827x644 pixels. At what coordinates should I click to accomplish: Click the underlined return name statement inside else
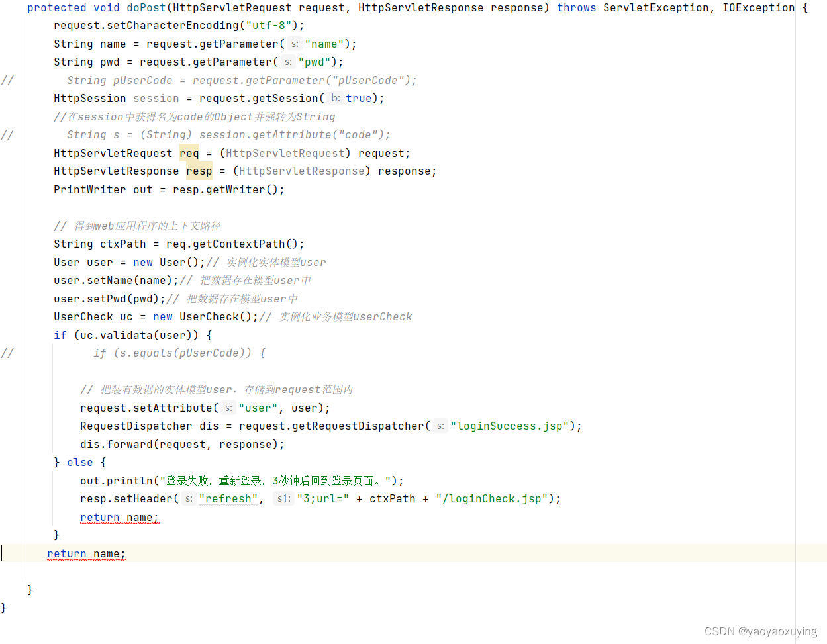[x=119, y=517]
